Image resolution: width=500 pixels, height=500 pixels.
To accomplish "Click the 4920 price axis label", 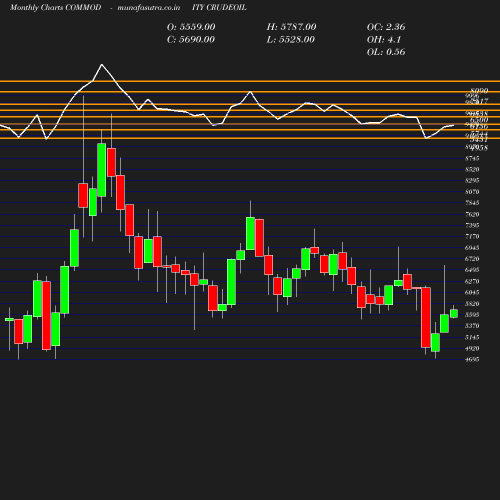I will [x=472, y=349].
